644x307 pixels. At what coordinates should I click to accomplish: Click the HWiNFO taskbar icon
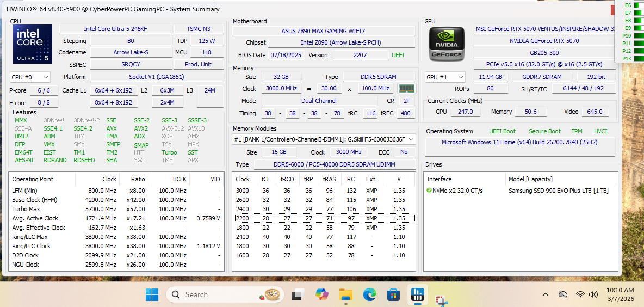tap(418, 294)
